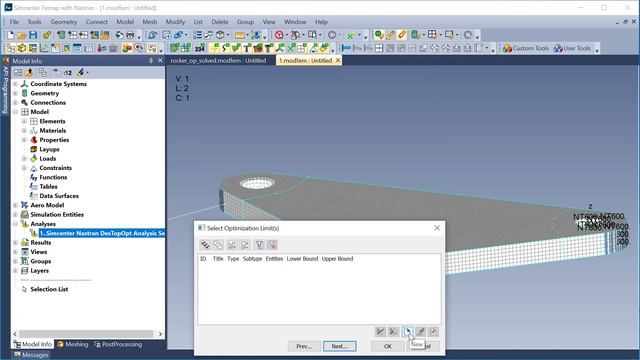This screenshot has width=640, height=360.
Task: Close the Model Info pane
Action: 160,60
